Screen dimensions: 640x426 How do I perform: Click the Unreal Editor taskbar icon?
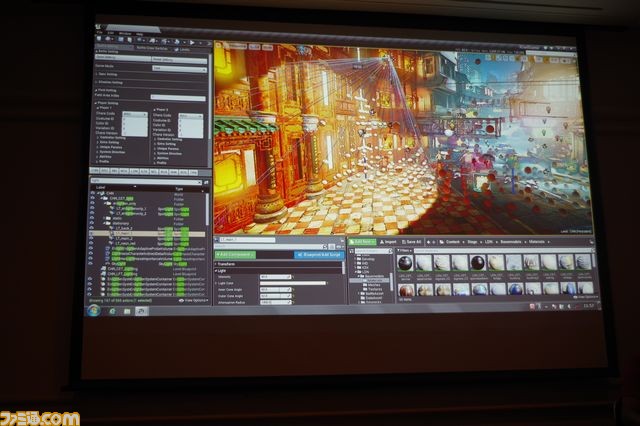142,311
